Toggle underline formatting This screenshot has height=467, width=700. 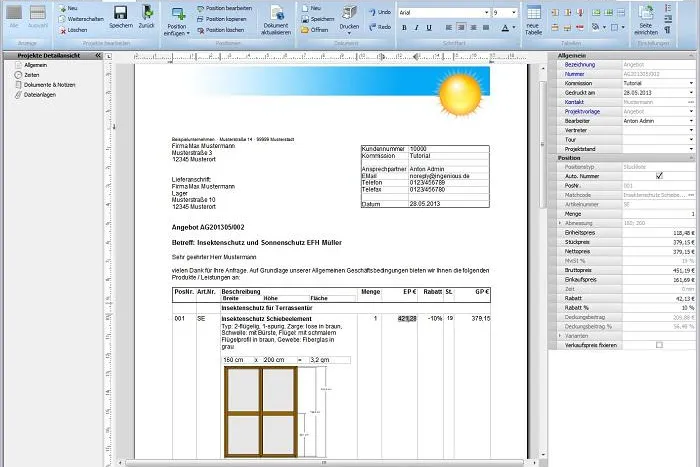tap(429, 28)
